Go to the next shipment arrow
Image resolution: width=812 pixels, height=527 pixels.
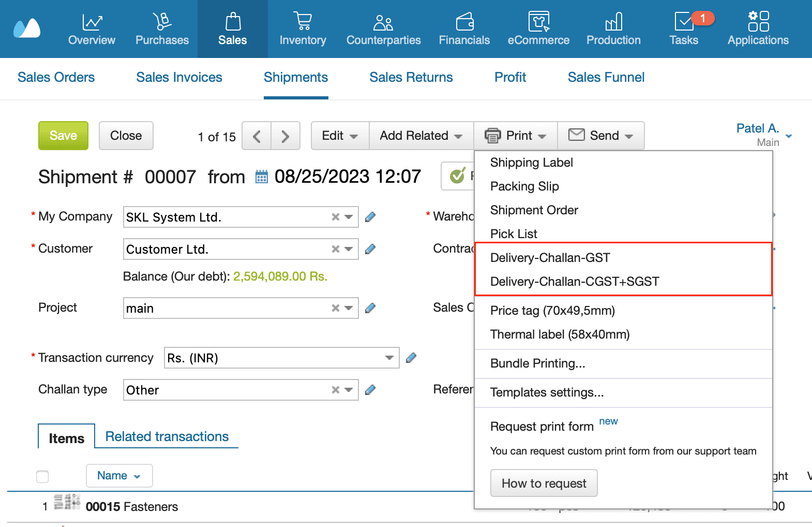click(285, 136)
